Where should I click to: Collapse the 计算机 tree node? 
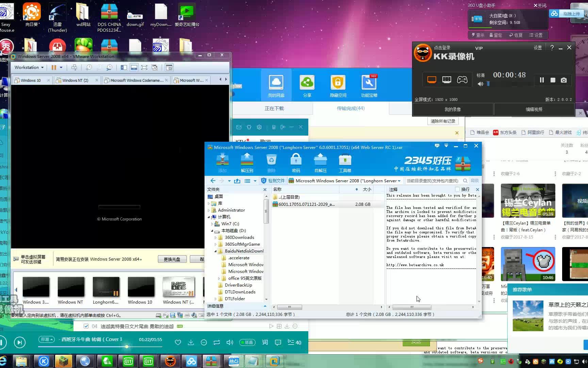tap(209, 217)
